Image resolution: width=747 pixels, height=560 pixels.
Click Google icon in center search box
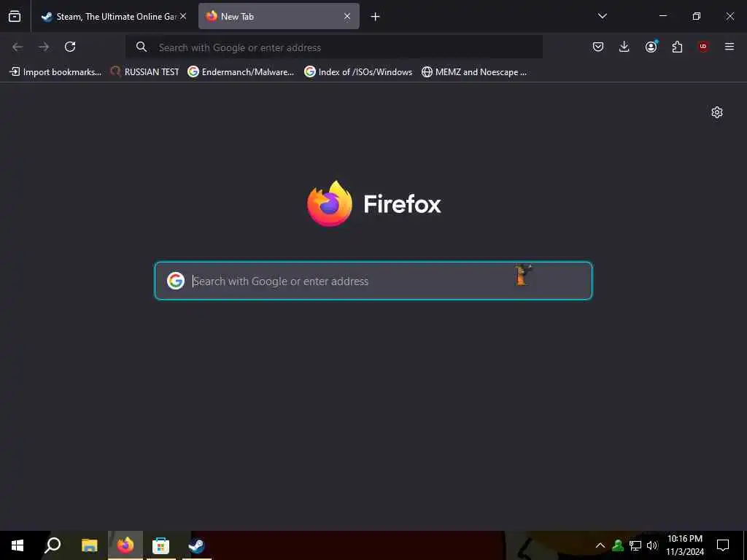click(176, 281)
